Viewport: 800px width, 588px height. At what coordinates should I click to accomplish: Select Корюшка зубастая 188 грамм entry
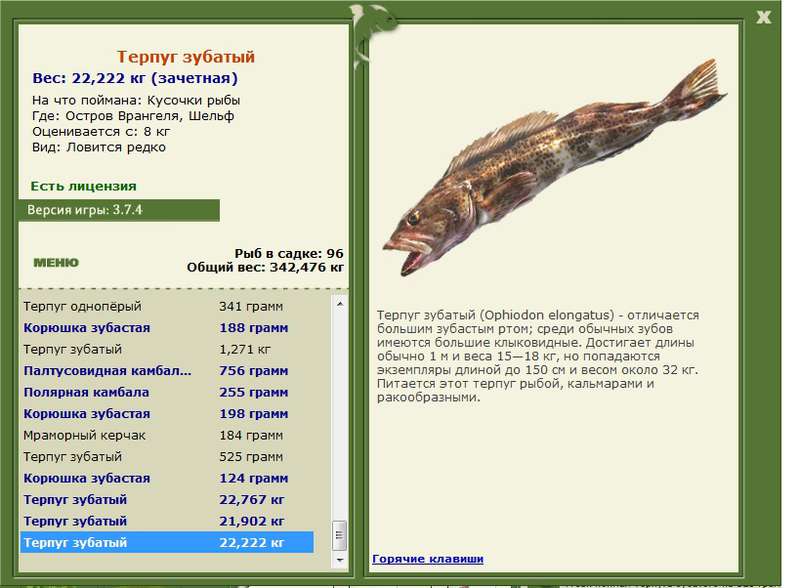[167, 328]
